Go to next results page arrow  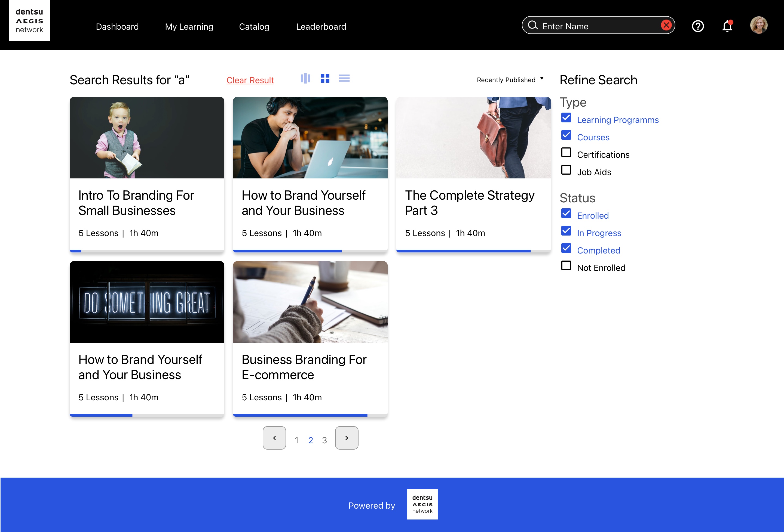[347, 438]
